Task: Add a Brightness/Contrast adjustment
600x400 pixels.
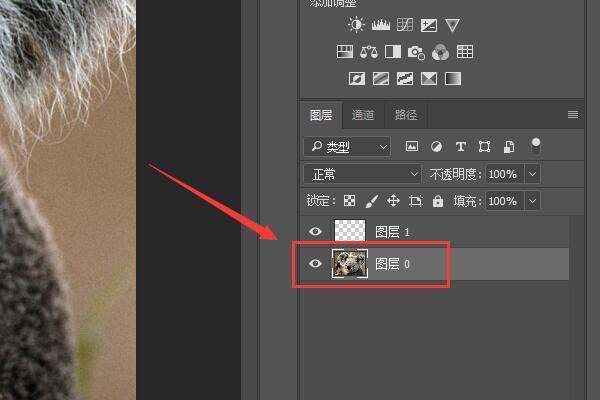Action: point(357,25)
